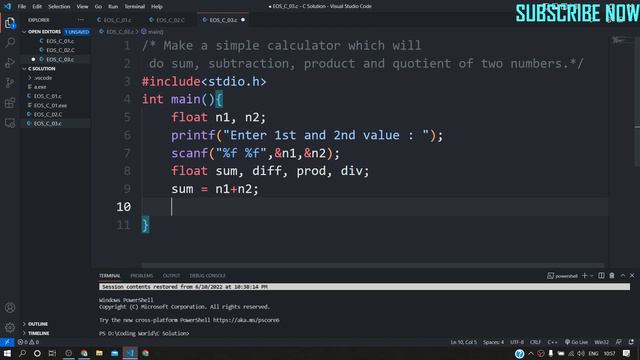Close the terminal panel
Screen dimensions: 640x360
pyautogui.click(x=632, y=276)
